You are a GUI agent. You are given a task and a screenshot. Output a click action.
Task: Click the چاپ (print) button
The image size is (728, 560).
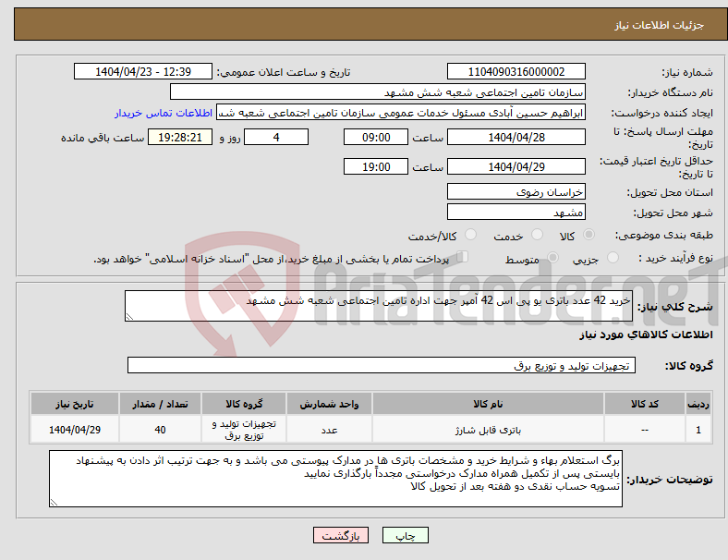click(x=406, y=535)
